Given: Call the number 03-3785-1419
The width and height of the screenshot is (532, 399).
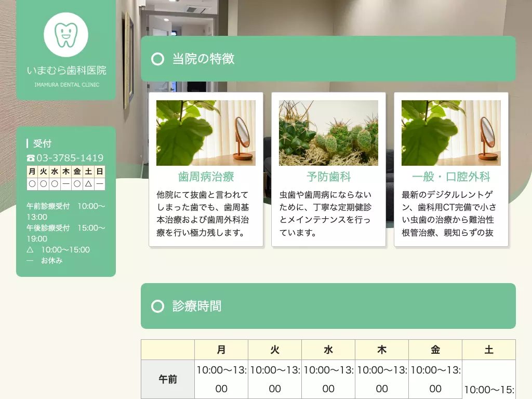Looking at the screenshot, I should tap(70, 158).
